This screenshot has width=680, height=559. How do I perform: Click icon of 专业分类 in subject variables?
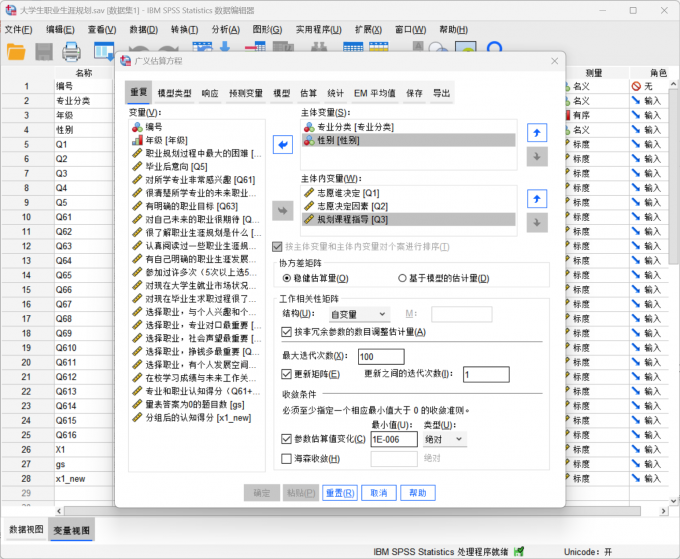309,127
